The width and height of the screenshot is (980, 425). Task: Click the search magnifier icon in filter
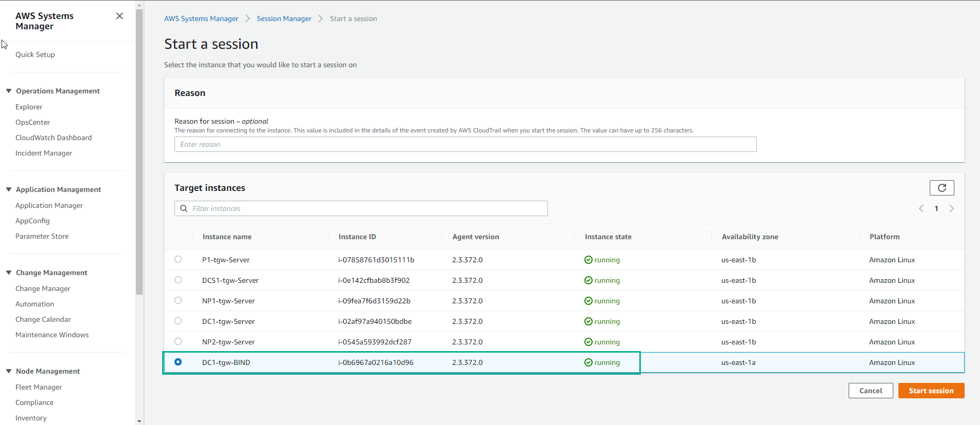[184, 208]
